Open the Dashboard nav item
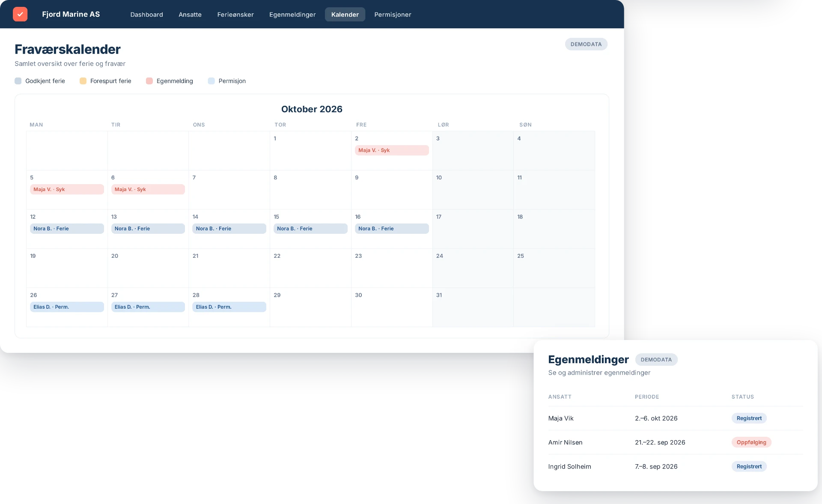Image resolution: width=822 pixels, height=504 pixels. click(x=146, y=15)
